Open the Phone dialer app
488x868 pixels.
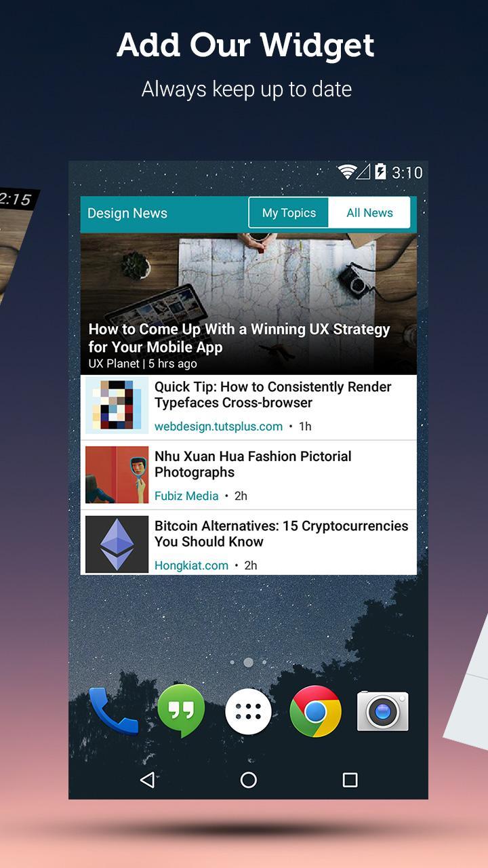114,711
